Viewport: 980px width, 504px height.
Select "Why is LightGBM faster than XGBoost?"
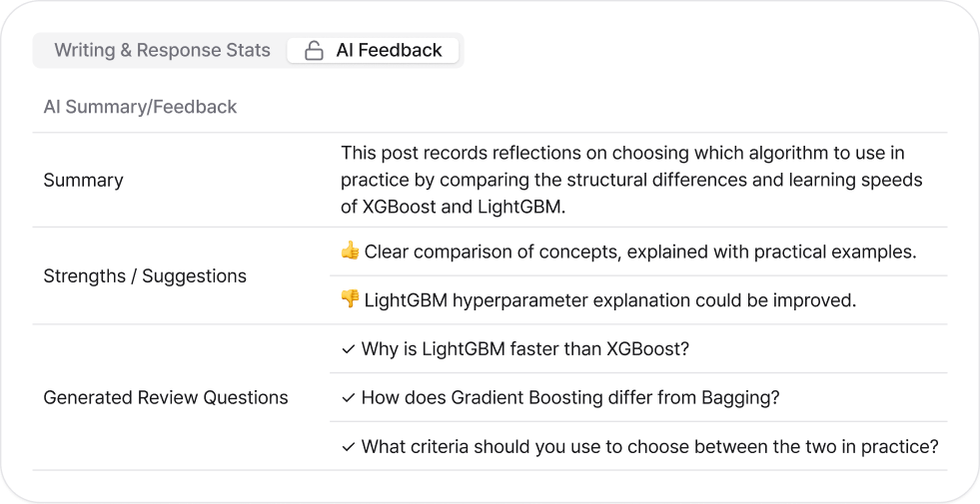525,349
